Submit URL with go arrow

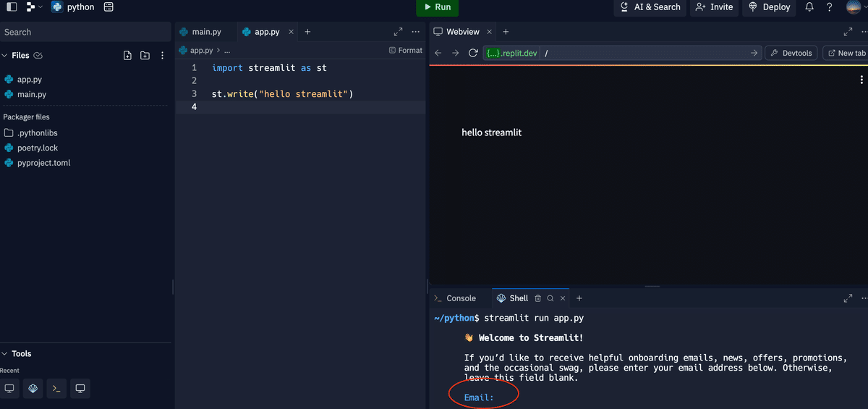coord(754,53)
